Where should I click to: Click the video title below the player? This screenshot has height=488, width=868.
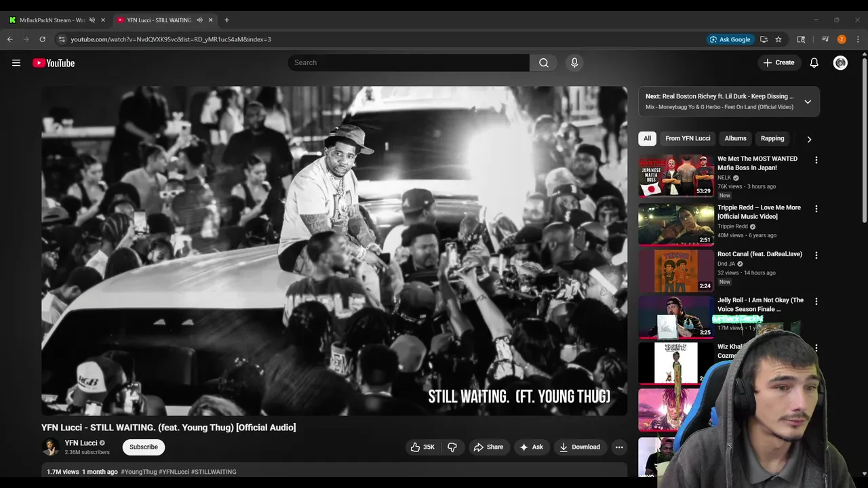coord(169,428)
